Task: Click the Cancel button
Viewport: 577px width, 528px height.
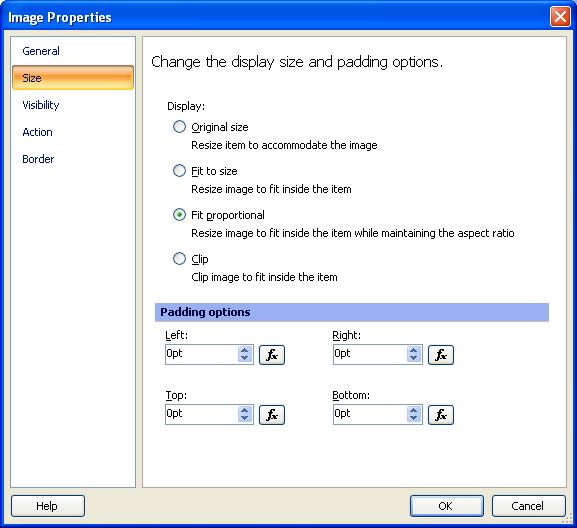Action: tap(528, 506)
